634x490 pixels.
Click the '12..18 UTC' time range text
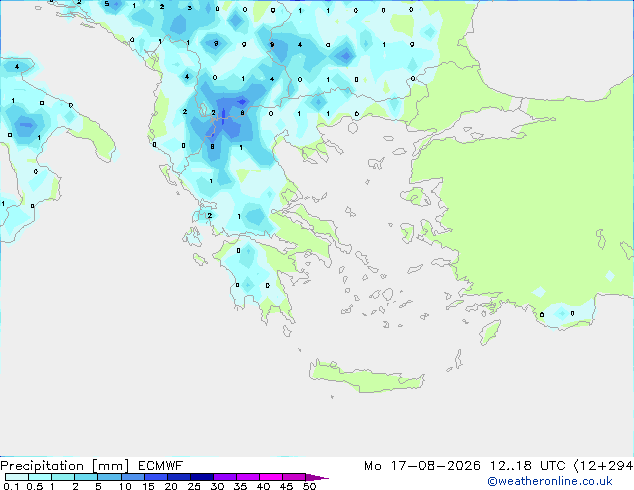(x=527, y=466)
